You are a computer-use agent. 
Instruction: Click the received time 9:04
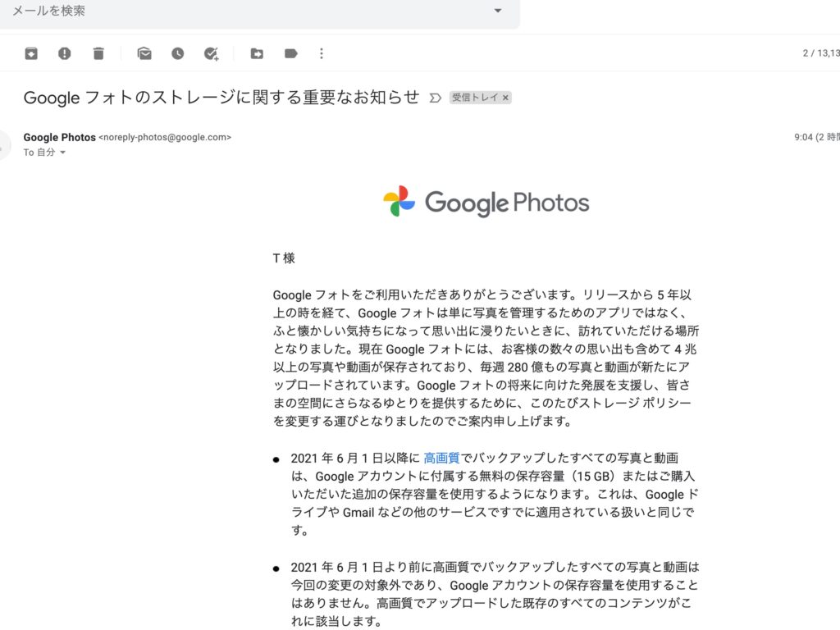point(803,137)
